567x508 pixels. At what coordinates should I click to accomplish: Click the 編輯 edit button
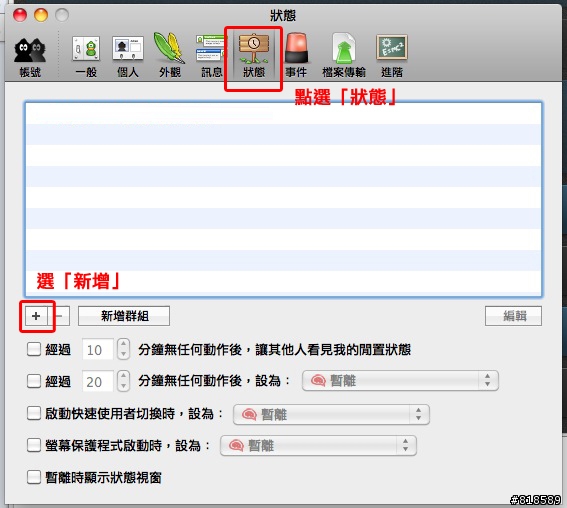click(513, 316)
